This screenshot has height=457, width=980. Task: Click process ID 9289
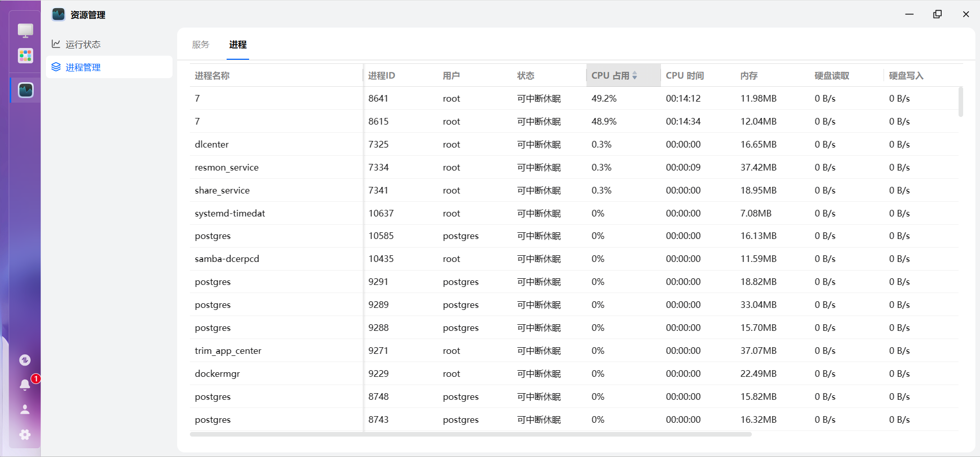point(378,305)
